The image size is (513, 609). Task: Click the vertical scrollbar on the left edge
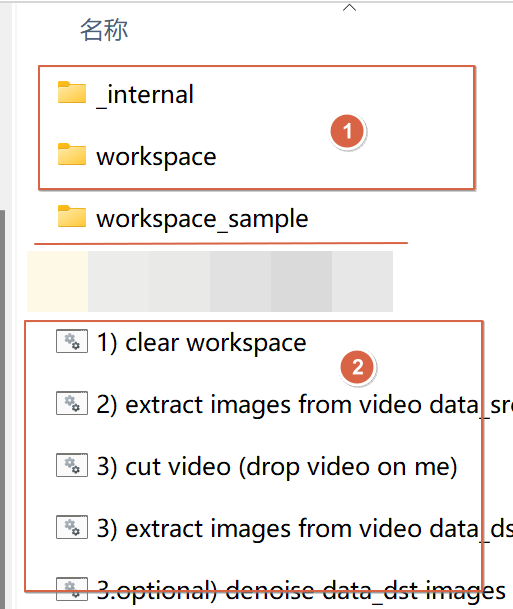(3, 409)
